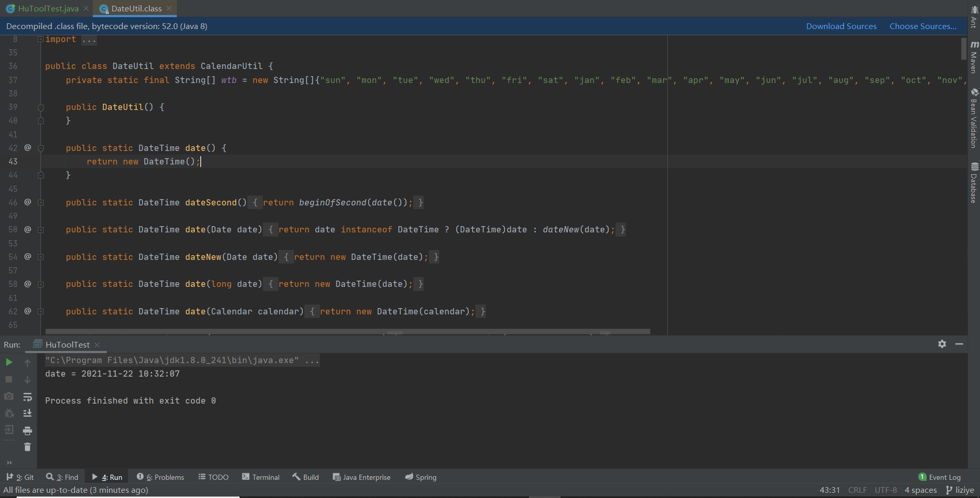Viewport: 980px width, 498px height.
Task: Open the TODO tool window
Action: click(x=213, y=477)
